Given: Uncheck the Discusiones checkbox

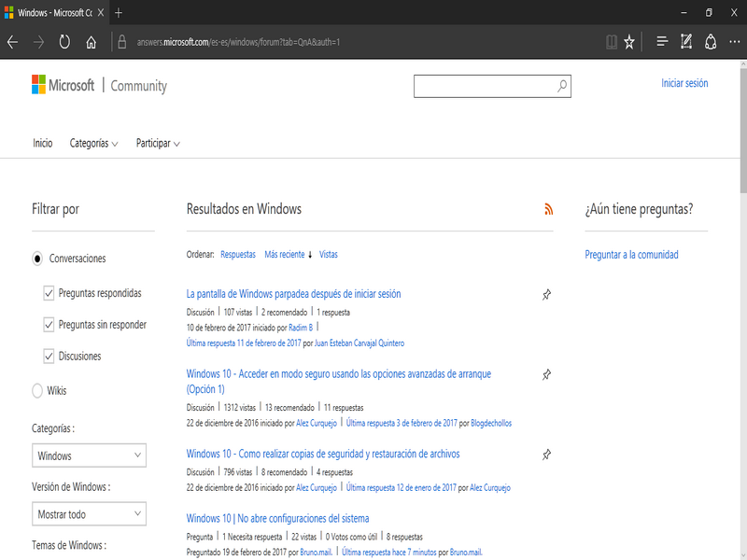Looking at the screenshot, I should click(x=49, y=357).
